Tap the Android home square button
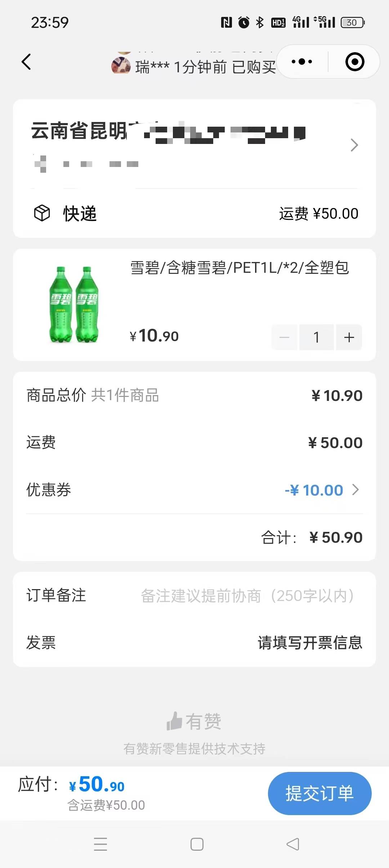Image resolution: width=389 pixels, height=868 pixels. tap(197, 844)
